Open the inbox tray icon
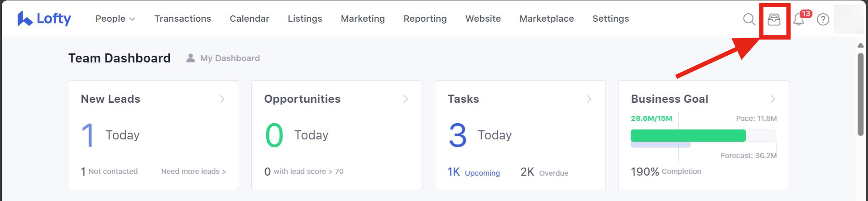This screenshot has height=201, width=868. (774, 19)
